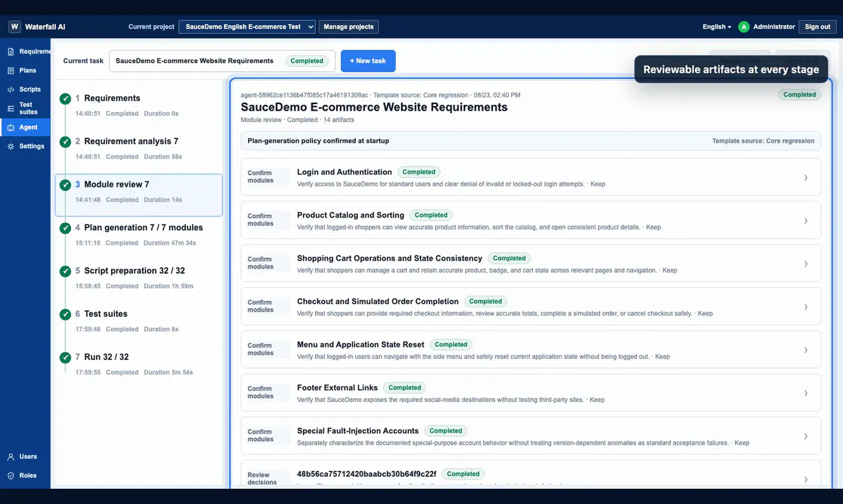This screenshot has height=504, width=843.
Task: Open Requirements in the sidebar
Action: [x=25, y=51]
